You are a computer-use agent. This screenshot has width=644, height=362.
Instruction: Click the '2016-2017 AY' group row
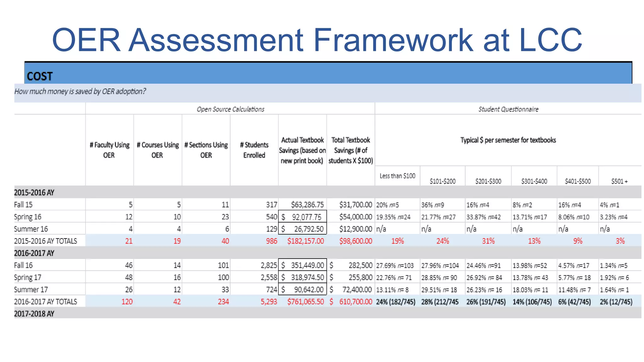click(x=328, y=253)
